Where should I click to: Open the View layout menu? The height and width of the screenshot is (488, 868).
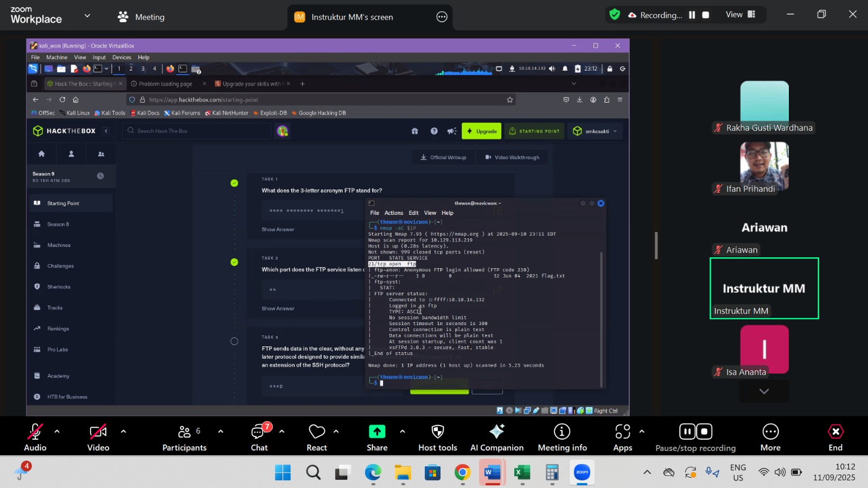(740, 15)
